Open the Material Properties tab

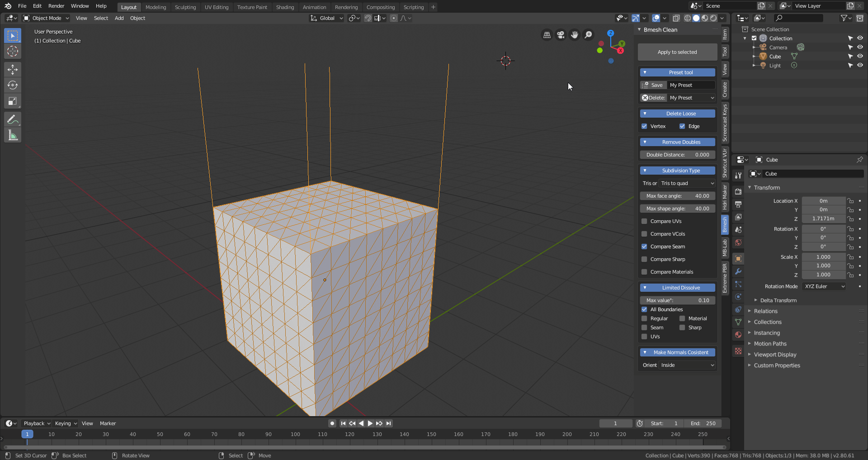pos(738,335)
